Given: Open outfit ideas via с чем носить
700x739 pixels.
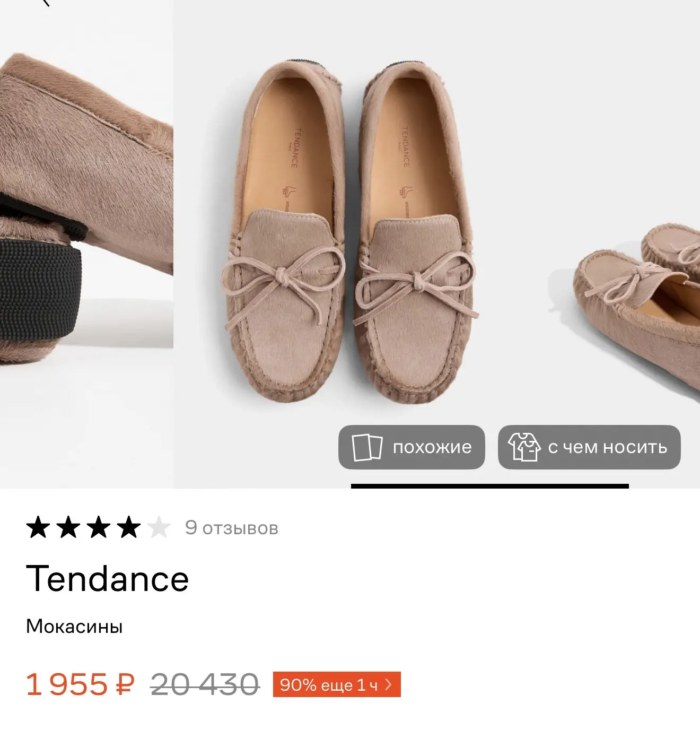Looking at the screenshot, I should coord(608,447).
